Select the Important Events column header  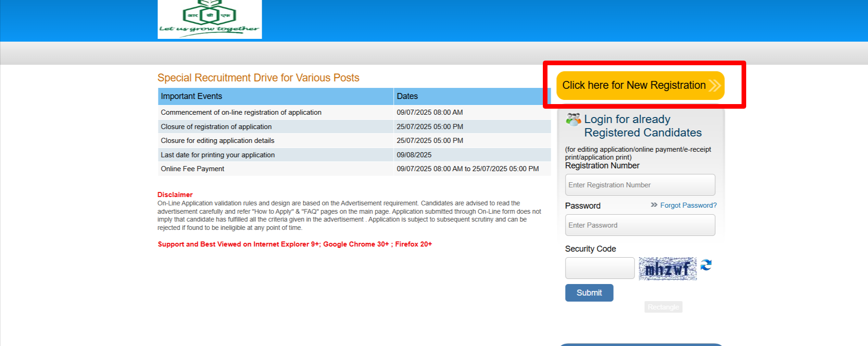(x=275, y=96)
